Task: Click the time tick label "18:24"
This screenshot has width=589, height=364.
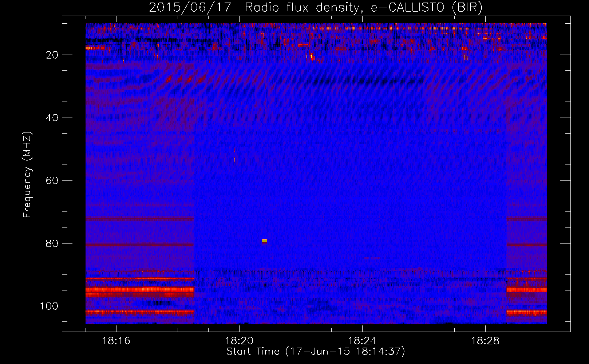Action: coord(362,341)
